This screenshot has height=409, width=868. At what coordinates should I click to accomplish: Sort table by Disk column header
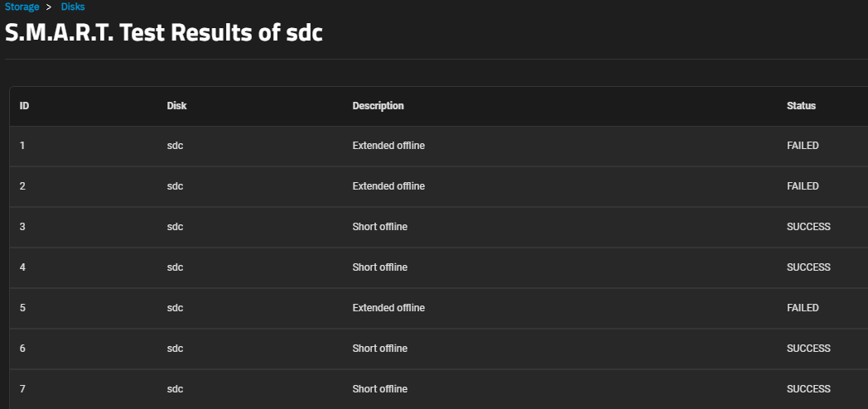point(176,106)
